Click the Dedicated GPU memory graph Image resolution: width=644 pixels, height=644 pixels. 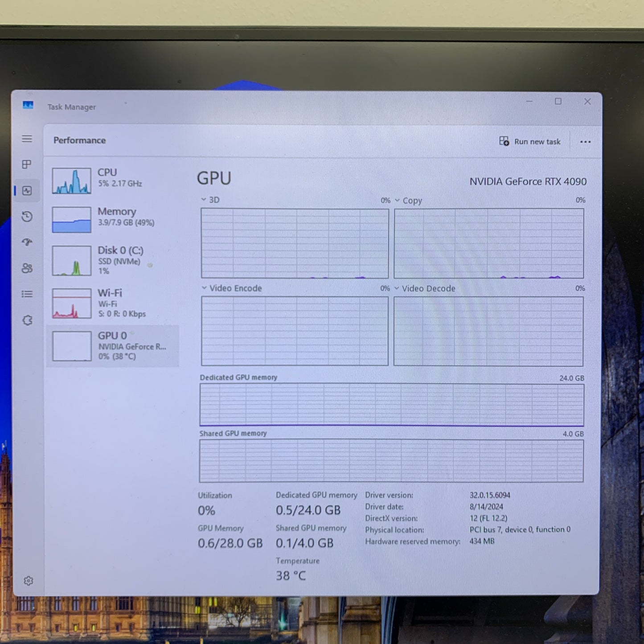[x=392, y=405]
